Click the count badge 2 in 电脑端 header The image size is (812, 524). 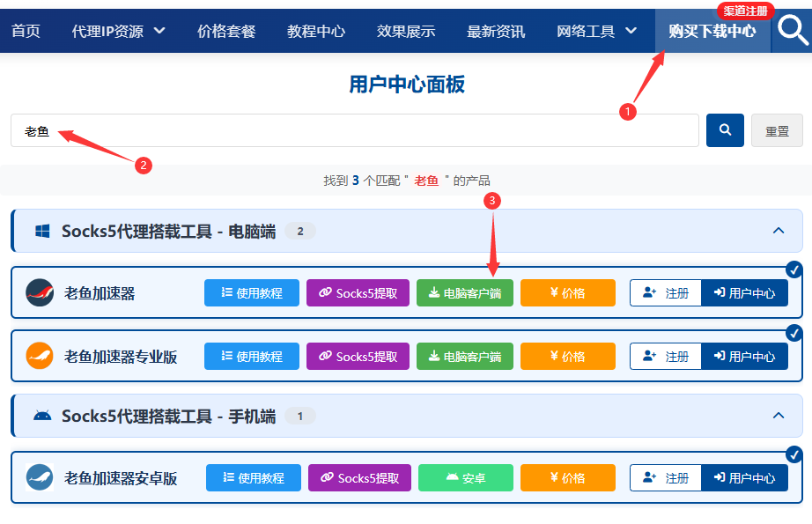(299, 232)
